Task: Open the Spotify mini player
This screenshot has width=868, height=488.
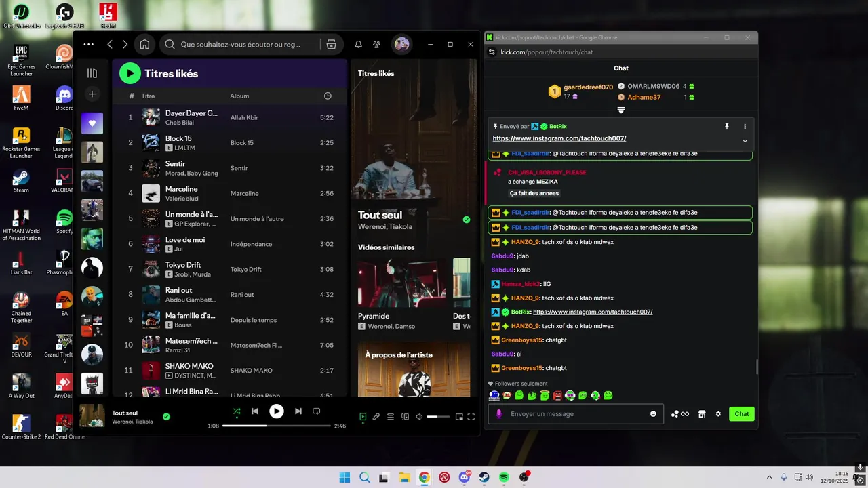Action: coord(459,417)
